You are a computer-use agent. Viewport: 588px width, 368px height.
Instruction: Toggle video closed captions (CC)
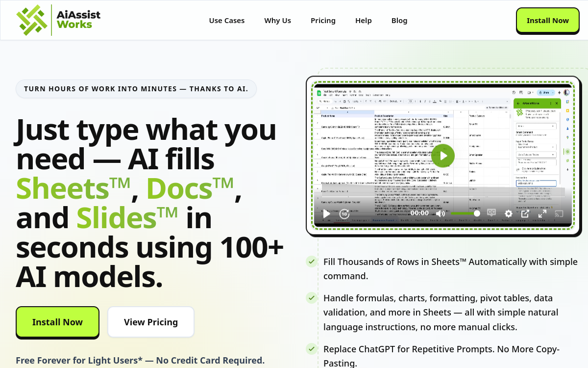click(491, 213)
